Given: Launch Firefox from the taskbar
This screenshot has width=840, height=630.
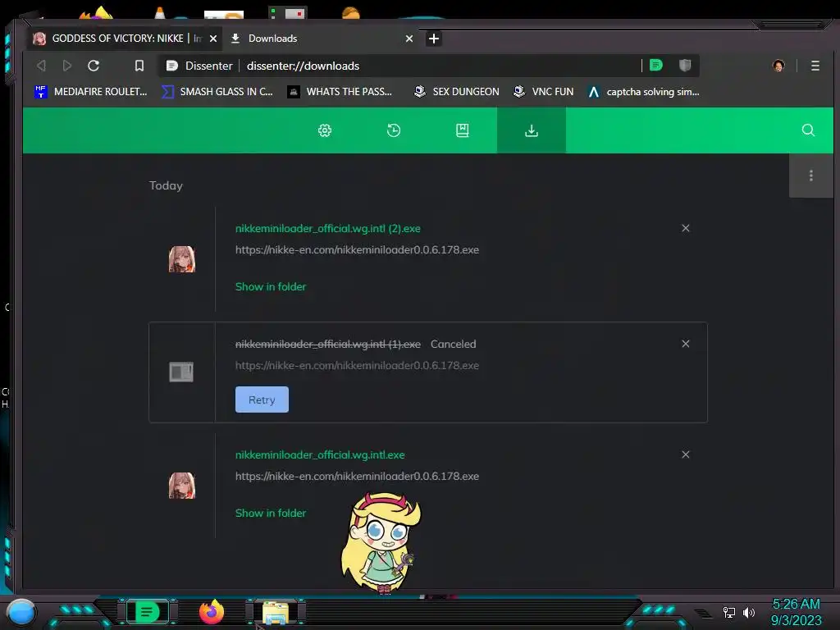Looking at the screenshot, I should (212, 612).
